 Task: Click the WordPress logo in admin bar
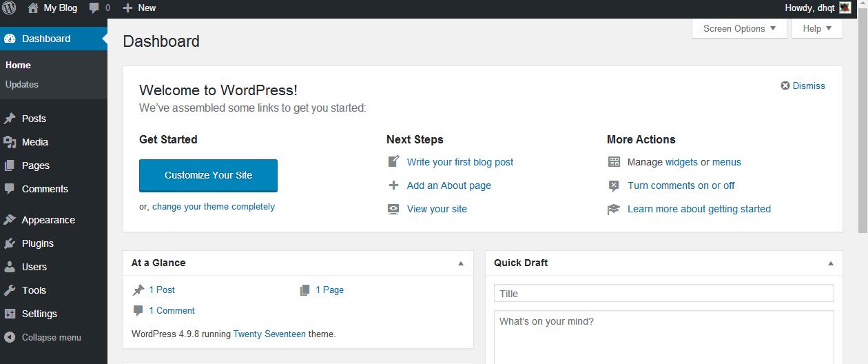(9, 8)
